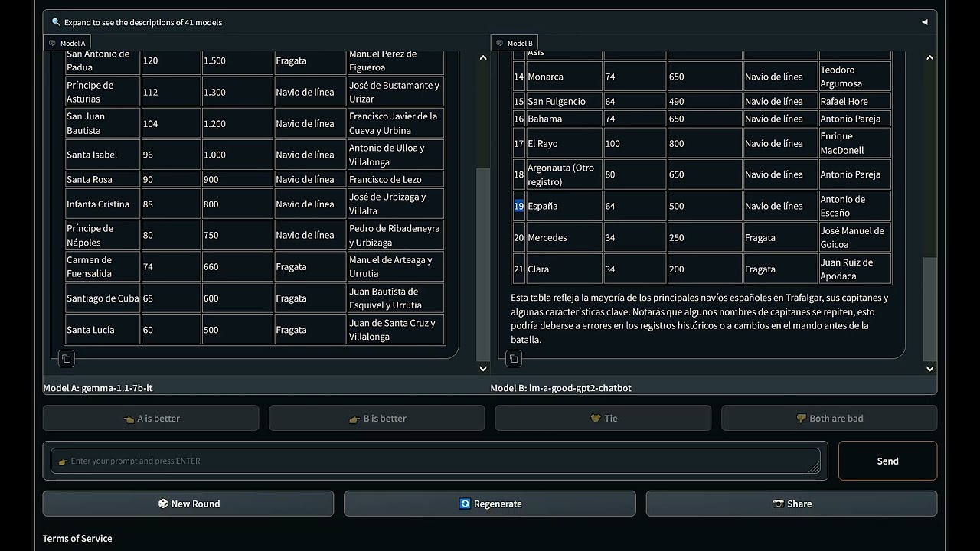Viewport: 980px width, 551px height.
Task: Copy Model B response with copy icon
Action: (514, 358)
